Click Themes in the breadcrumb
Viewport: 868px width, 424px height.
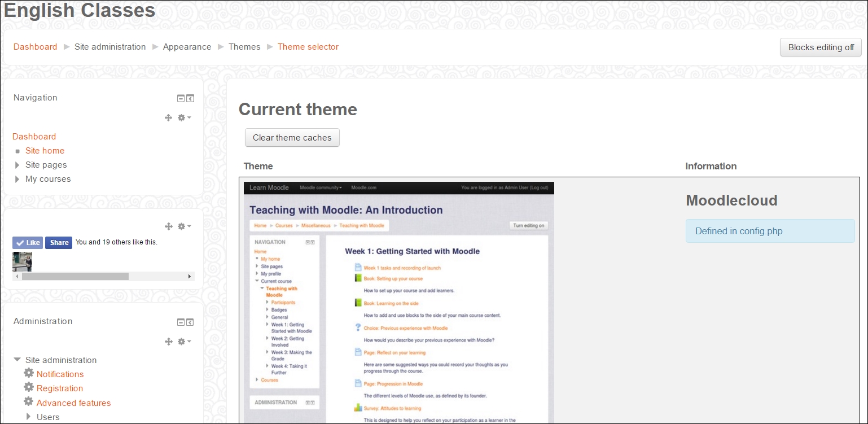(244, 47)
